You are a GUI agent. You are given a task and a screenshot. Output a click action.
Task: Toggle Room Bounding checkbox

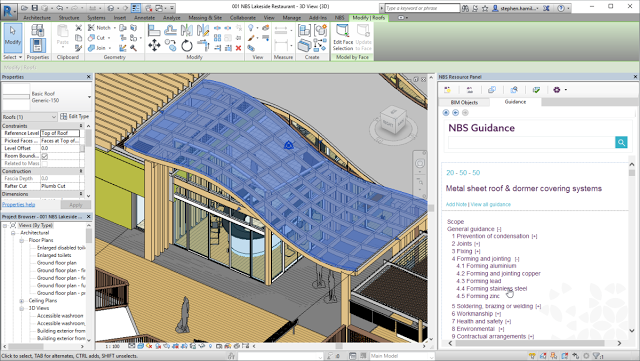click(x=44, y=156)
